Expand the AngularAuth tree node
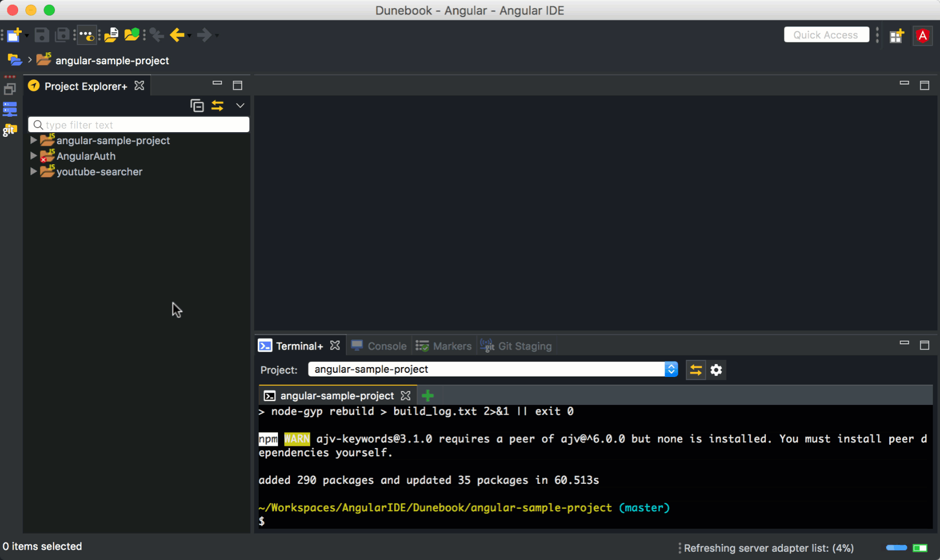940x560 pixels. (x=34, y=156)
